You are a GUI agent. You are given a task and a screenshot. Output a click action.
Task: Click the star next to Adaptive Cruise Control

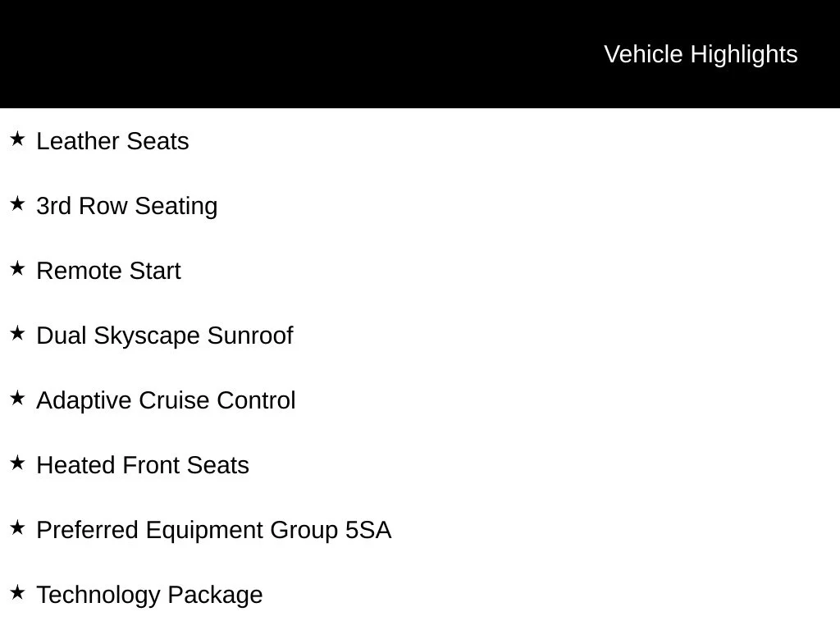tap(17, 398)
